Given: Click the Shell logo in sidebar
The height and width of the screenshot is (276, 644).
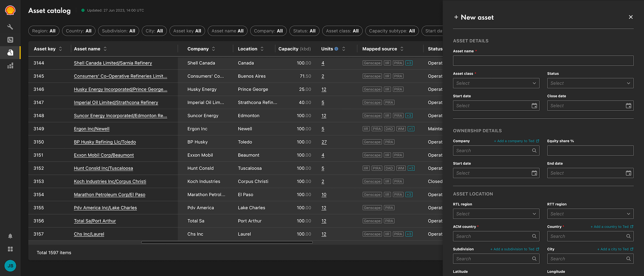Looking at the screenshot, I should coord(10,10).
